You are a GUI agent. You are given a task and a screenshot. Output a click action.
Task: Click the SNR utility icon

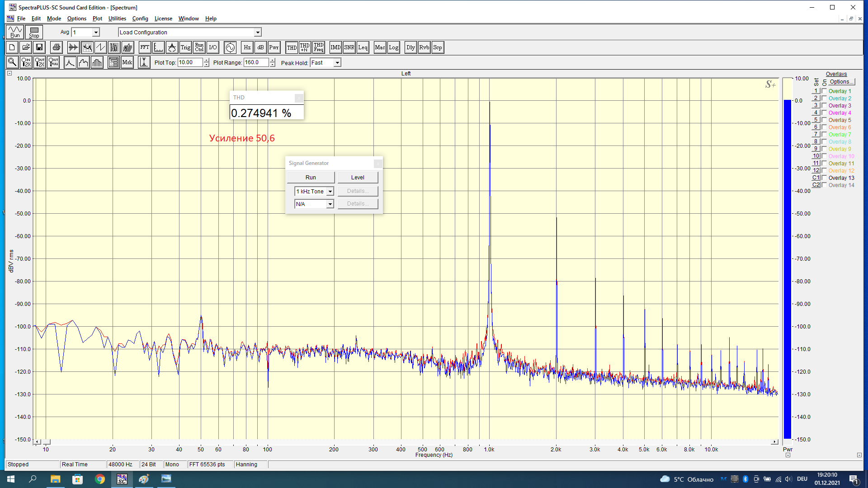click(349, 47)
